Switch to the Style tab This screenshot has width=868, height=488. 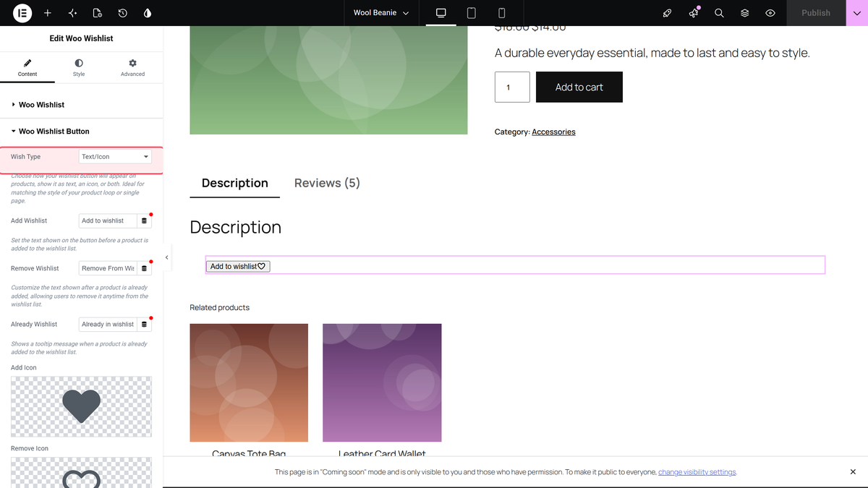click(x=79, y=67)
